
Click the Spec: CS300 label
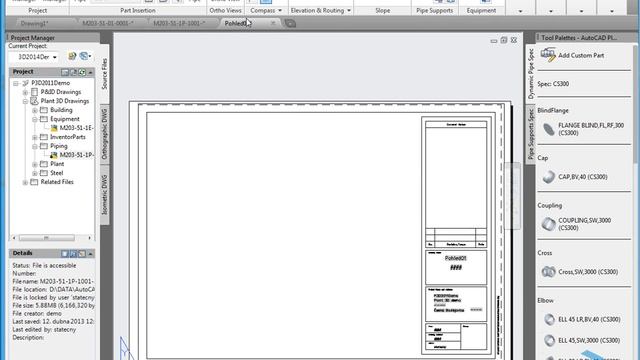pyautogui.click(x=553, y=84)
